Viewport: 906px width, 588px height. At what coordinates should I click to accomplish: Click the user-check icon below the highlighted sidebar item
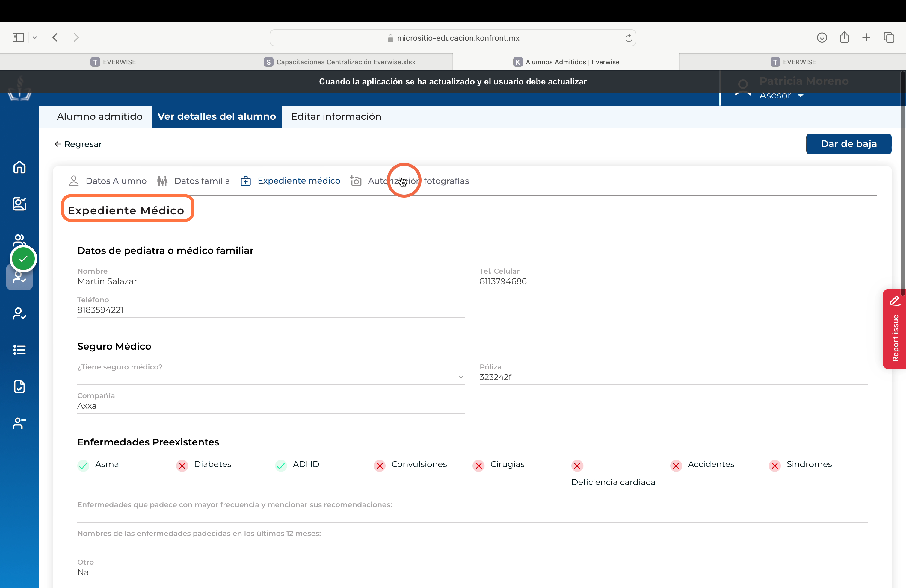coord(19,313)
